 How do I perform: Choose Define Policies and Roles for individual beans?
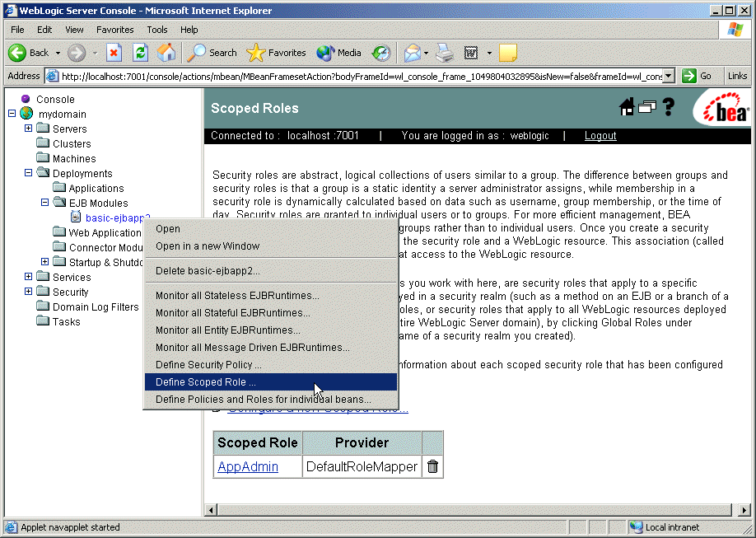270,400
